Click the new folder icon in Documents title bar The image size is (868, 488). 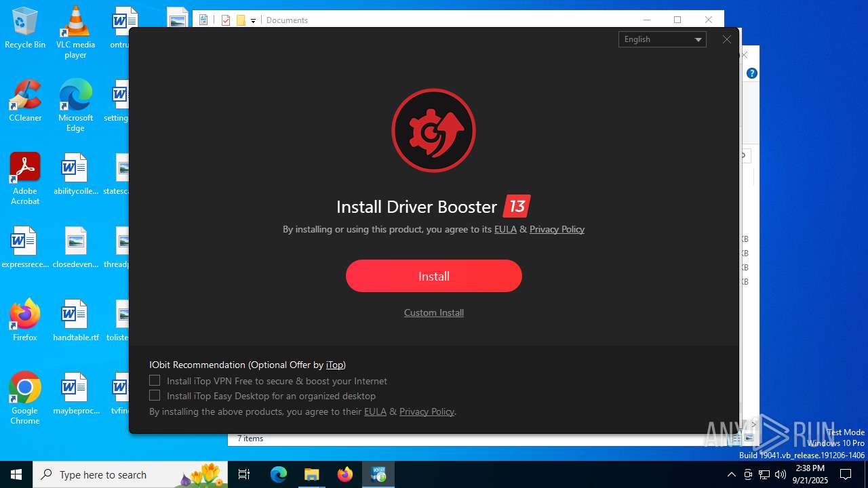(241, 20)
